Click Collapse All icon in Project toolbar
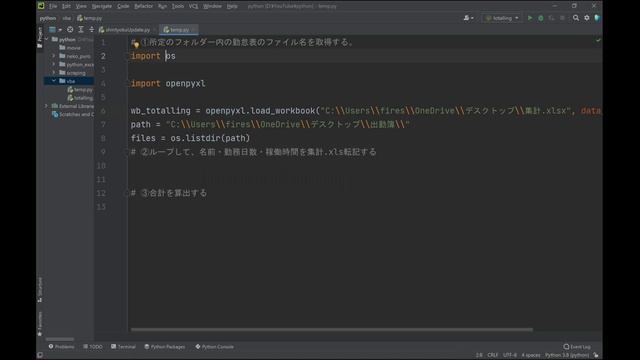 click(x=91, y=29)
